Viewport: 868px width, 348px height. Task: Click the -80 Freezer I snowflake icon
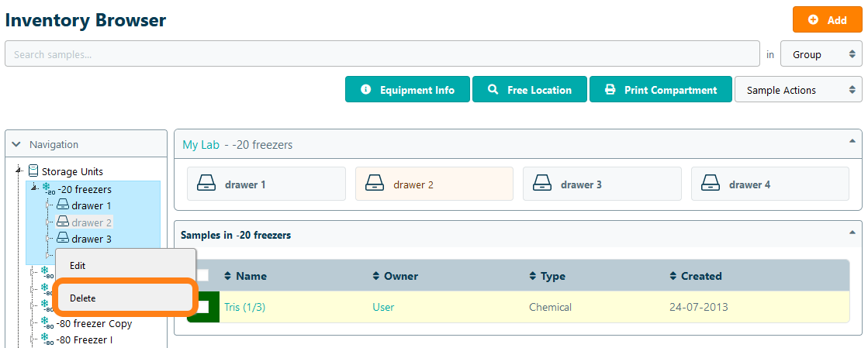point(47,339)
